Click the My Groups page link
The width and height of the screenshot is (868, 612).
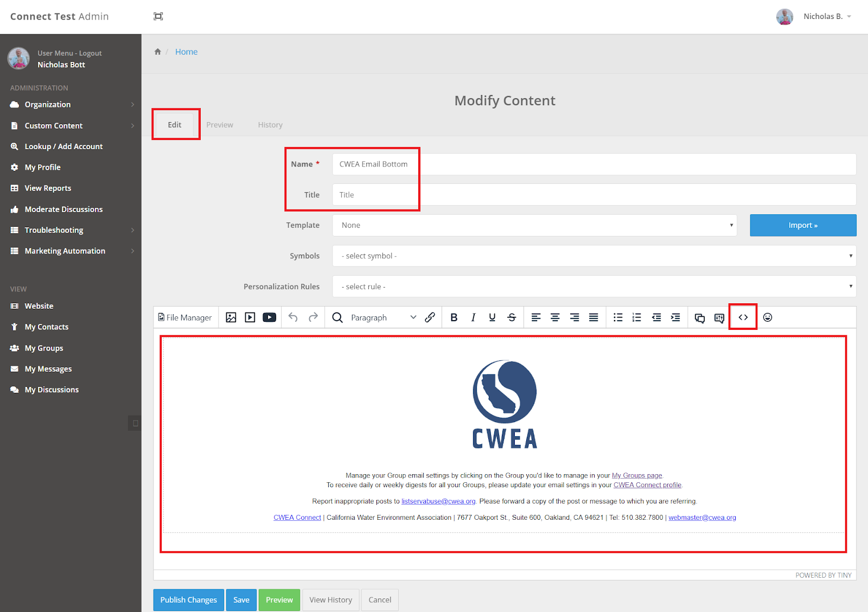[x=637, y=475]
